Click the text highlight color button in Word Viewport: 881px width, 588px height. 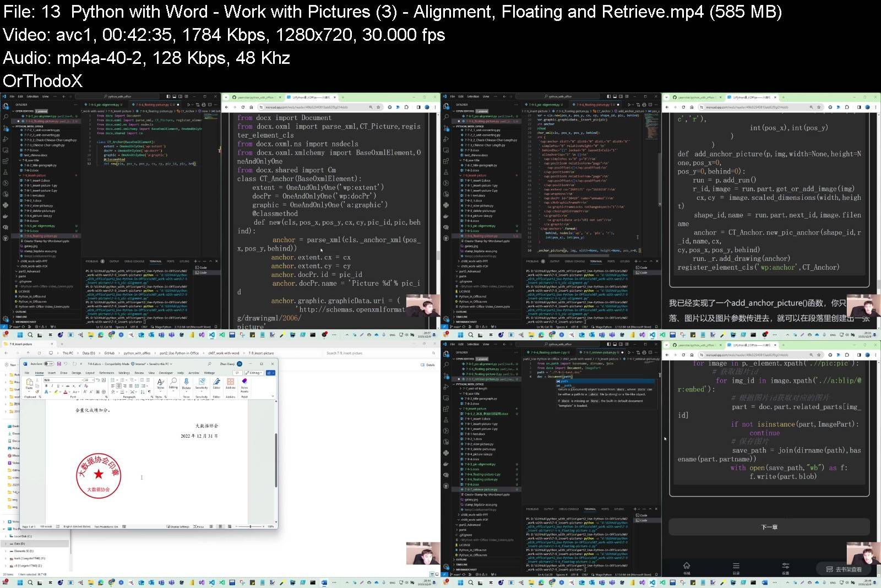[x=56, y=391]
